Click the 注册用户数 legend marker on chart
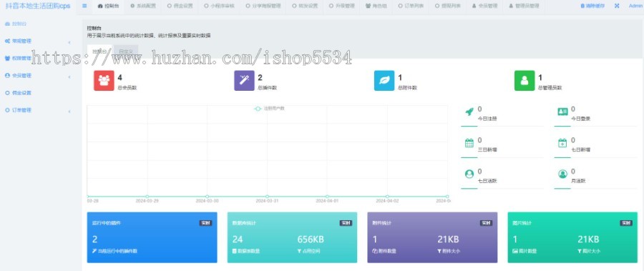644x271 pixels. tap(258, 109)
